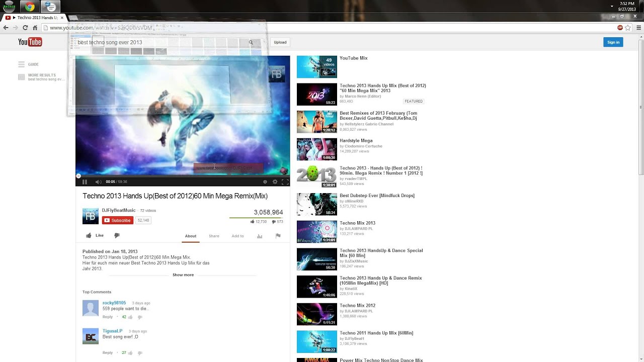
Task: Select the About tab
Action: pos(191,236)
